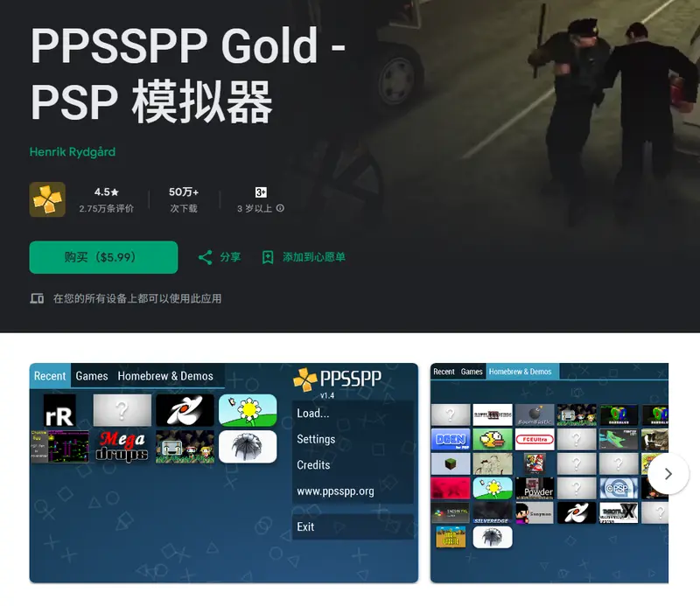Click the Load... menu entry
700x606 pixels.
(353, 414)
